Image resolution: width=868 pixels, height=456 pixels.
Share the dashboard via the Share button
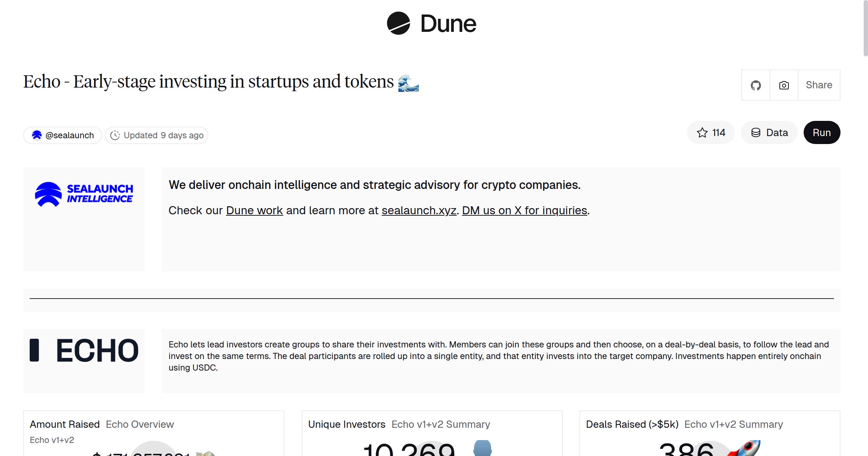coord(819,85)
